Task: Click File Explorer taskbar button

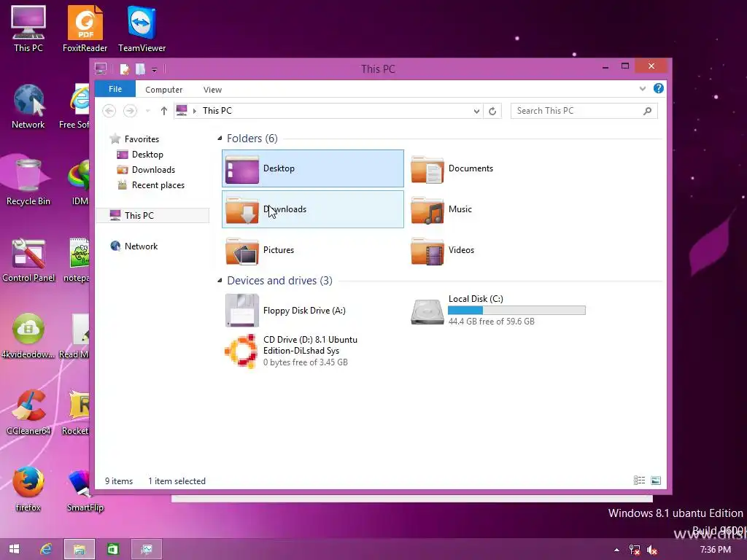Action: coord(79,549)
